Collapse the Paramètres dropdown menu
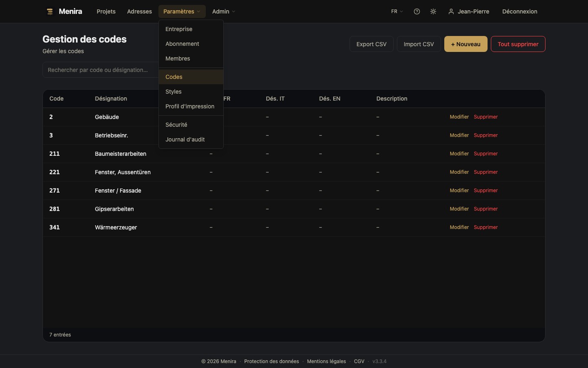The width and height of the screenshot is (588, 368). tap(182, 11)
